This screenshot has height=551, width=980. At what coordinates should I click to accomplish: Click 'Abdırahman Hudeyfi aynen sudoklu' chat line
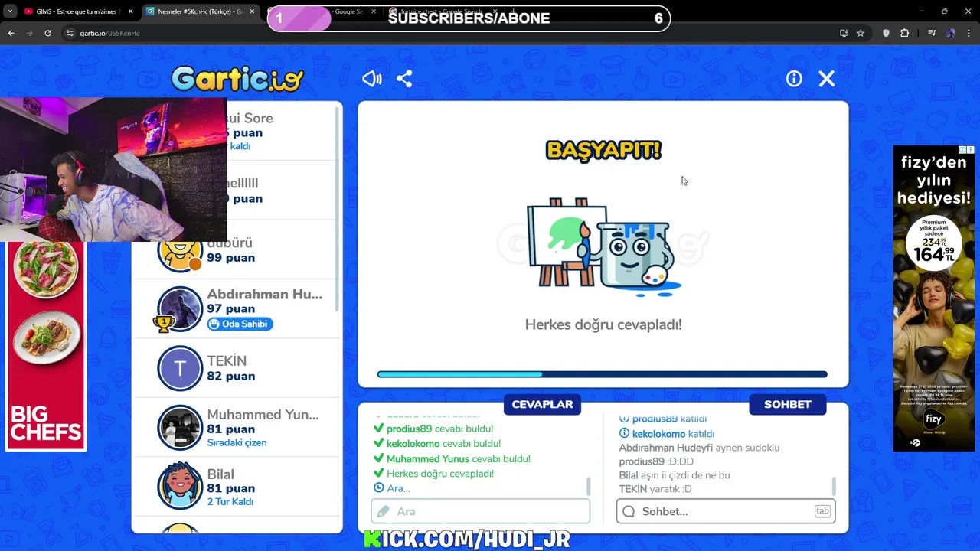tap(699, 448)
